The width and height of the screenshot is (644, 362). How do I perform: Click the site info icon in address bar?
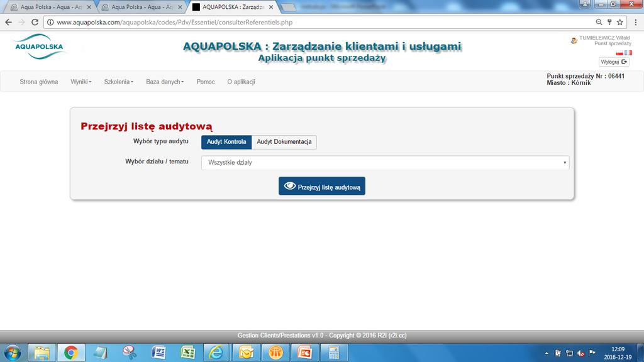50,22
